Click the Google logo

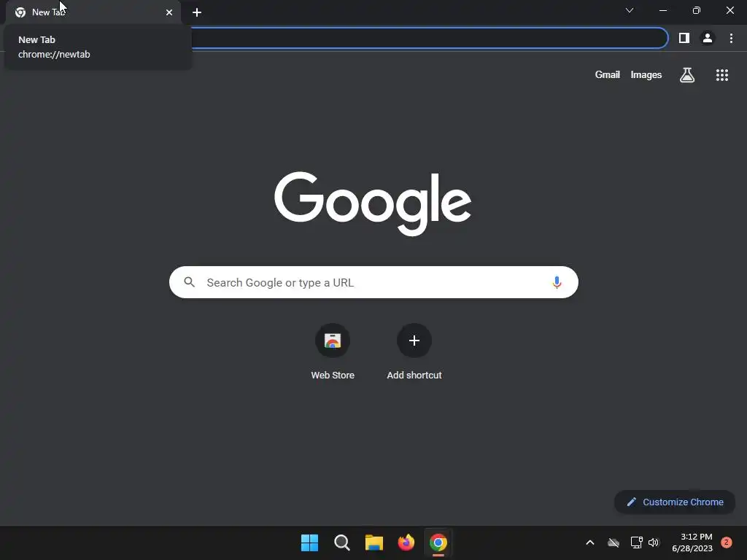click(373, 204)
